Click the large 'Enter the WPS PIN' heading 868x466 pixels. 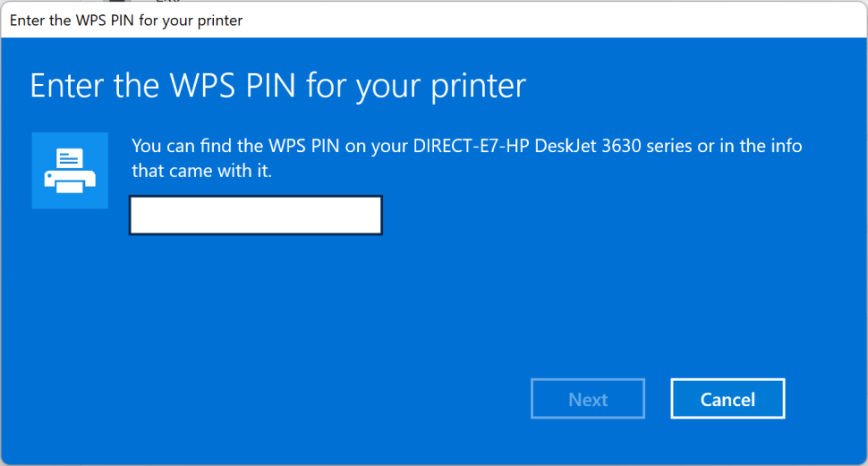[x=277, y=86]
